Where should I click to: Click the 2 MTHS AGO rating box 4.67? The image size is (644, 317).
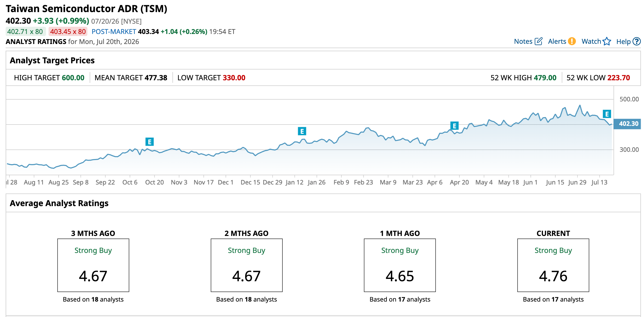coord(246,265)
